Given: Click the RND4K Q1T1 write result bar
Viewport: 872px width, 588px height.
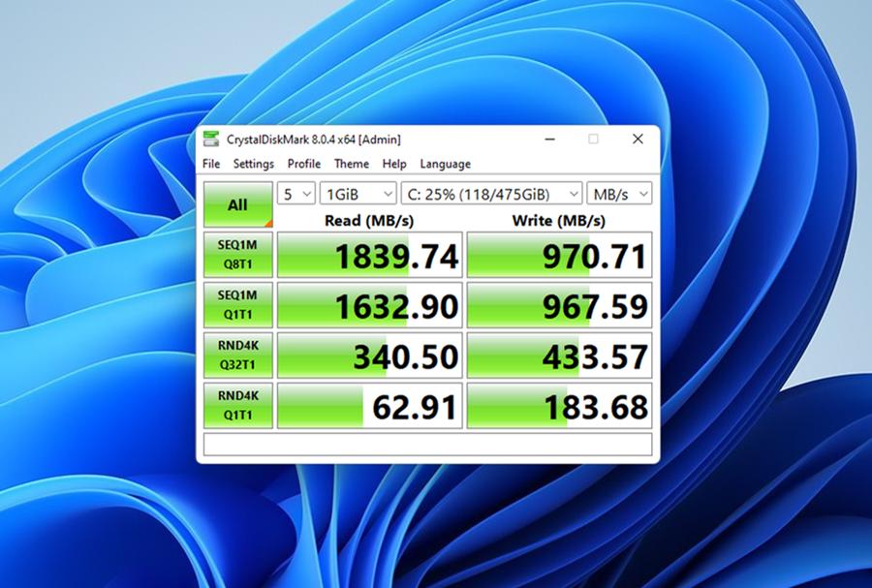Looking at the screenshot, I should pos(560,404).
